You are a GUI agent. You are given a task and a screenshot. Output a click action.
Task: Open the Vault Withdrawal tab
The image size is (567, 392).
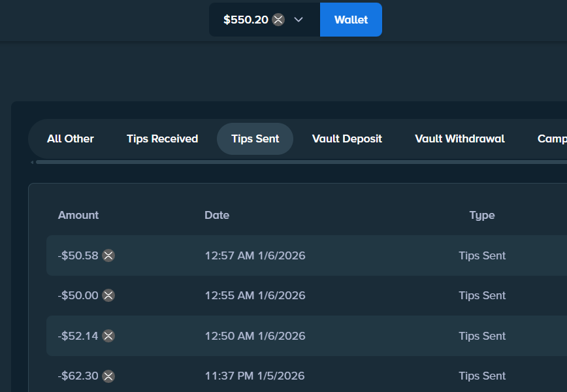(460, 139)
